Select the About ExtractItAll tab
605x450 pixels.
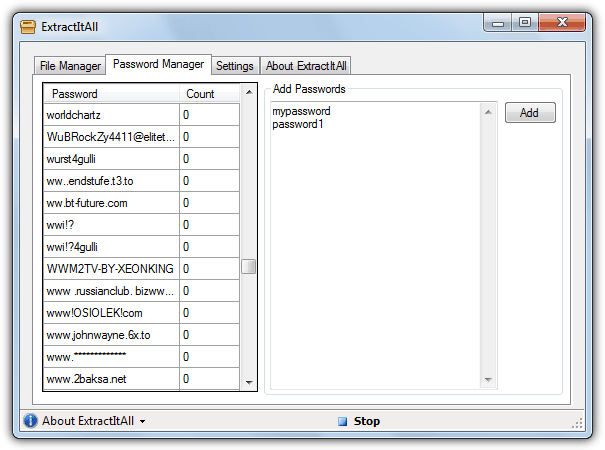307,66
